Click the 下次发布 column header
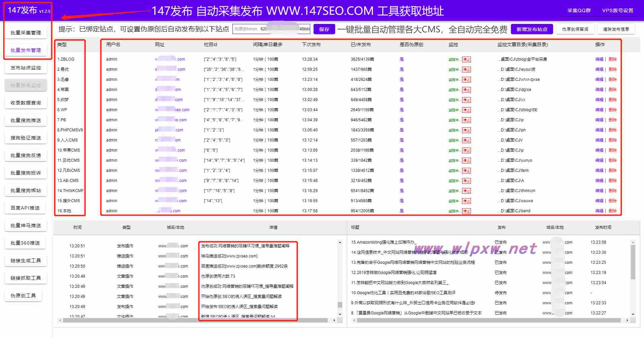This screenshot has height=338, width=644. coord(311,44)
